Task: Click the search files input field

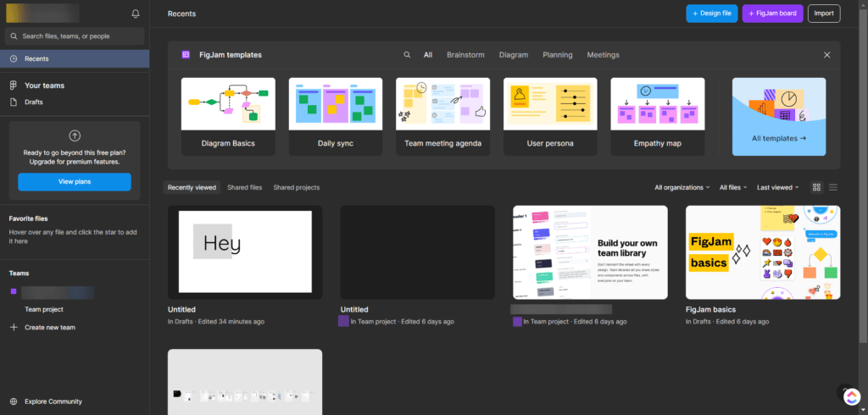Action: (75, 36)
